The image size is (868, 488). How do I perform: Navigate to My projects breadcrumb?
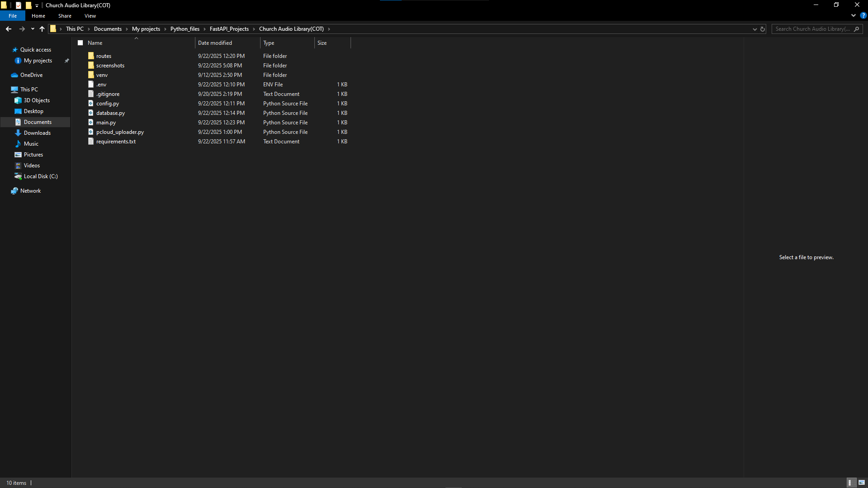(146, 29)
